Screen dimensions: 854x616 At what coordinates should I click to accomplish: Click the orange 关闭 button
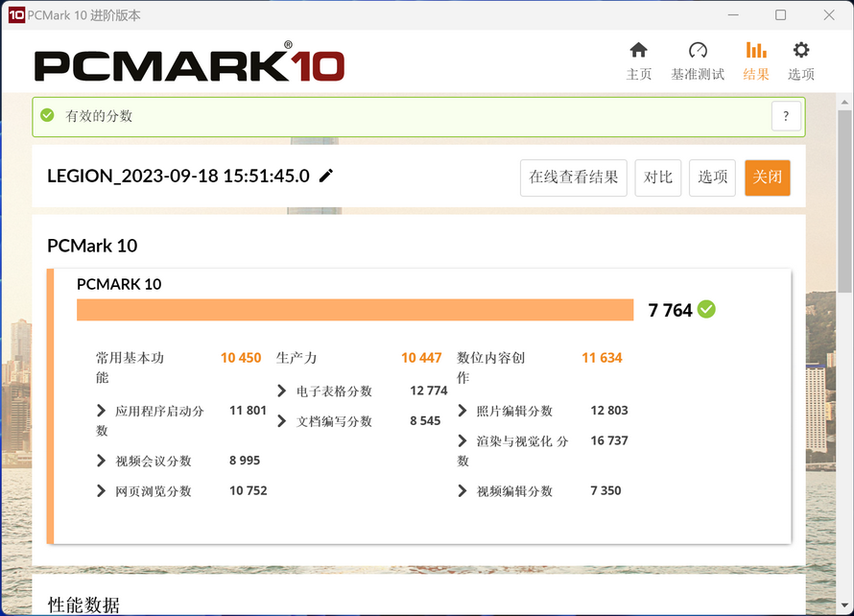[x=768, y=178]
